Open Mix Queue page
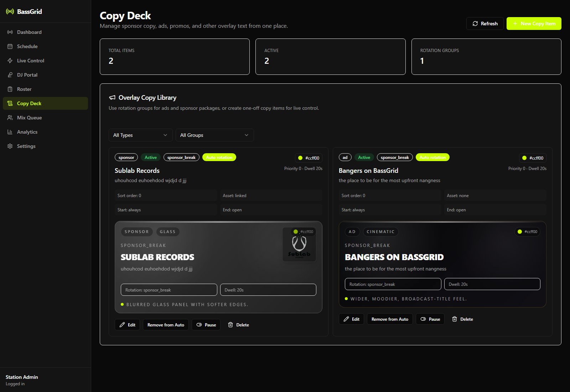This screenshot has width=570, height=392. tap(45, 118)
